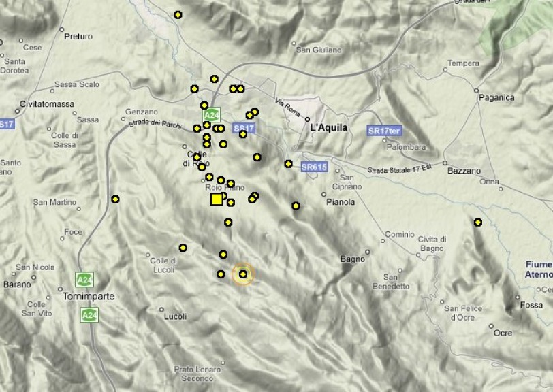The height and width of the screenshot is (392, 553).
Task: Click the Colle di Sassa label
Action: point(65,140)
